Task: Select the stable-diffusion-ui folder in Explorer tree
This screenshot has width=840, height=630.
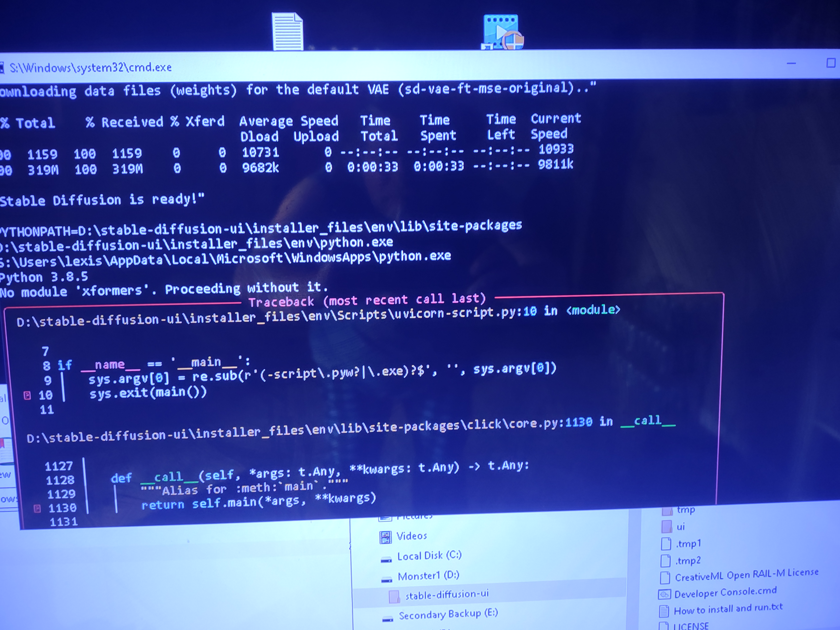Action: click(447, 594)
